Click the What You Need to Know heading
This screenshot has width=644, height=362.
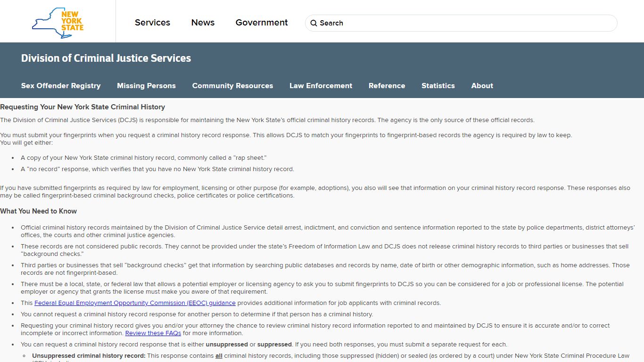(38, 211)
